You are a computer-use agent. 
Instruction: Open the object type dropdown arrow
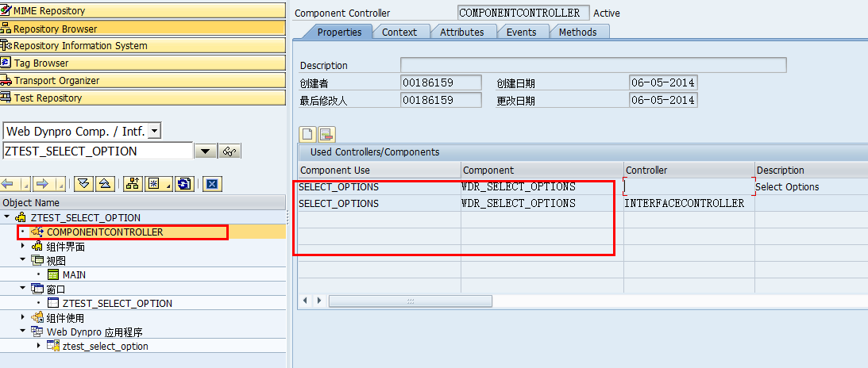point(154,132)
